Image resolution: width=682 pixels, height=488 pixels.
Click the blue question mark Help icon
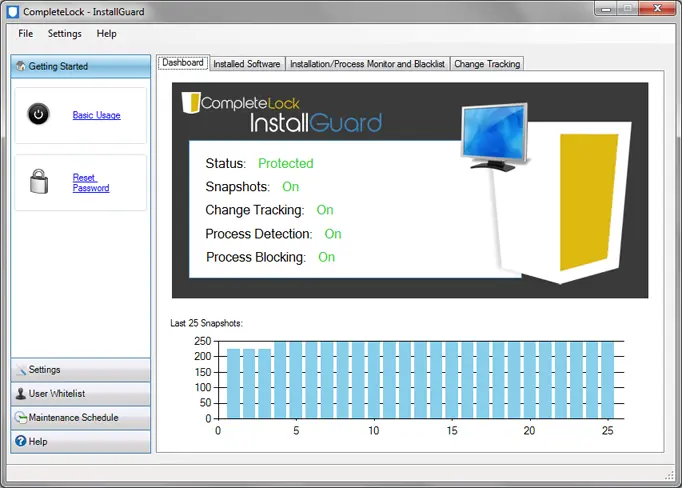20,441
